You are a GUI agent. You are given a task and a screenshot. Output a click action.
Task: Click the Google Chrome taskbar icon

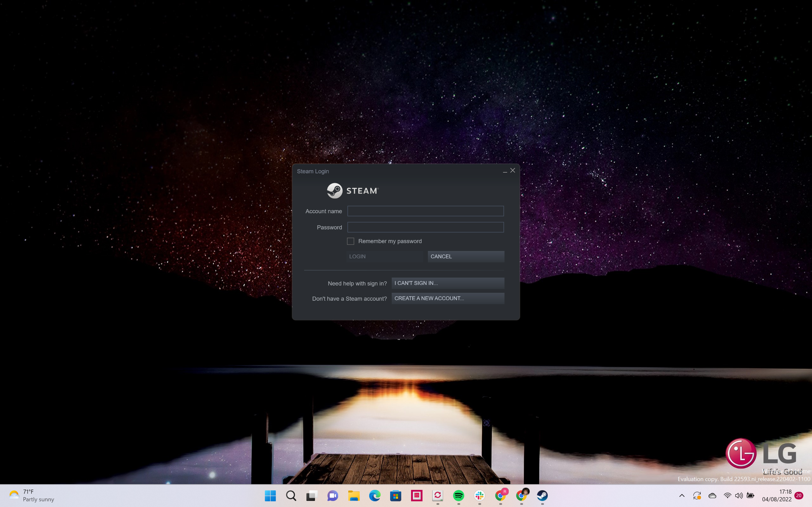501,495
